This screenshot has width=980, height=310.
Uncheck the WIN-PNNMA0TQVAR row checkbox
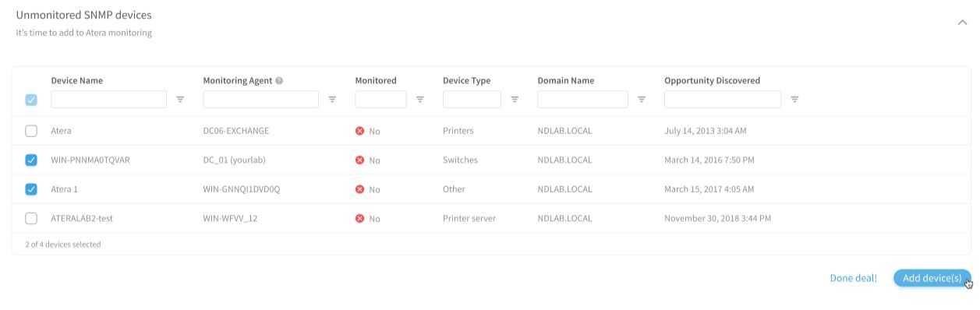pos(31,160)
